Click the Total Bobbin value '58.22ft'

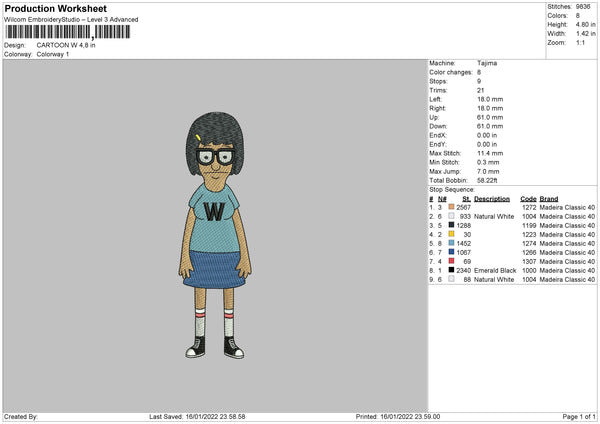[487, 181]
